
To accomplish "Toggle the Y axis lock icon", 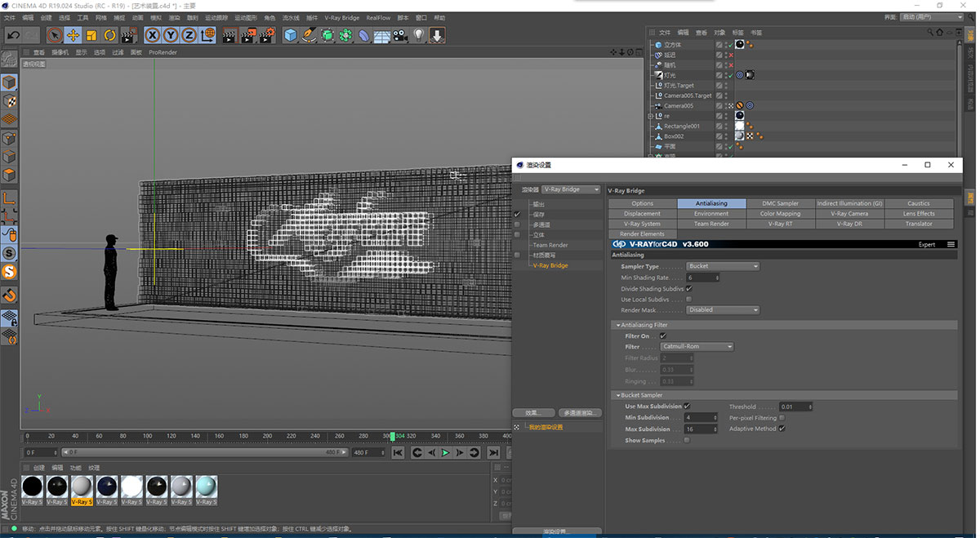I will click(171, 35).
